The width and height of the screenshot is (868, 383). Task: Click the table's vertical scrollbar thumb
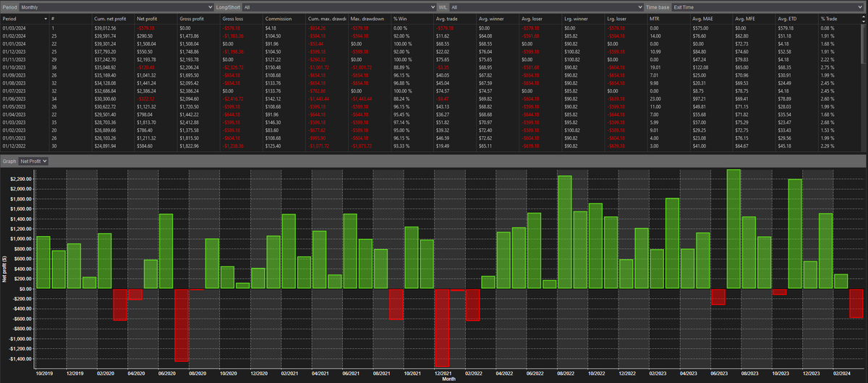[x=862, y=43]
